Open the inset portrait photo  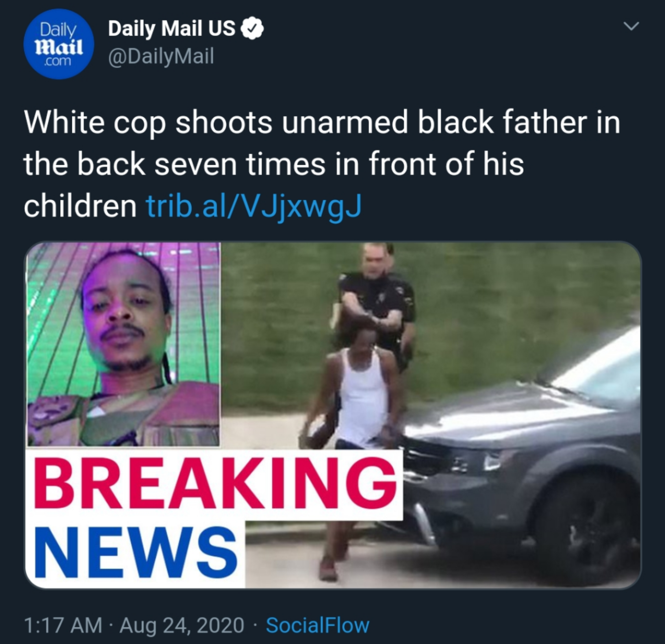pyautogui.click(x=123, y=344)
